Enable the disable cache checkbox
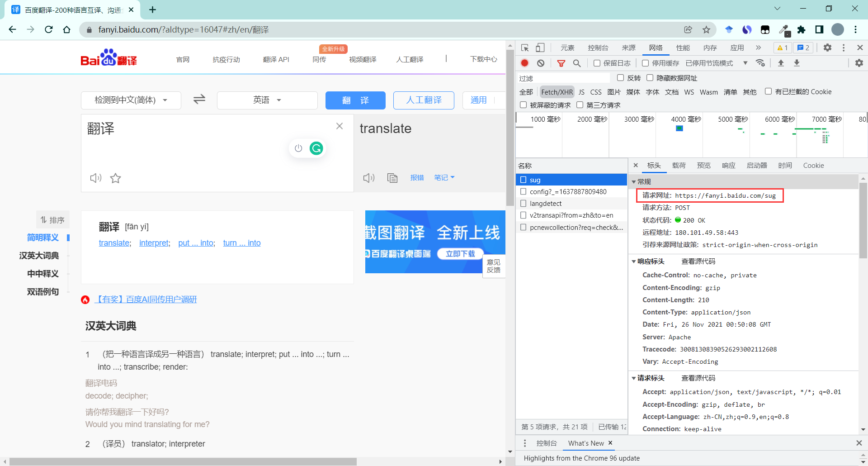This screenshot has width=868, height=466. click(x=645, y=63)
